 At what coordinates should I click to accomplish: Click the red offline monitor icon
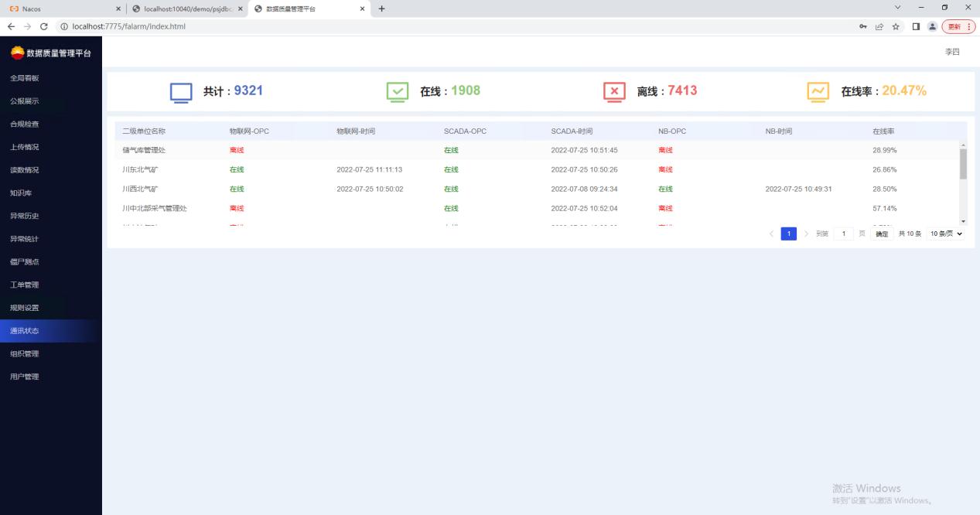(x=614, y=92)
